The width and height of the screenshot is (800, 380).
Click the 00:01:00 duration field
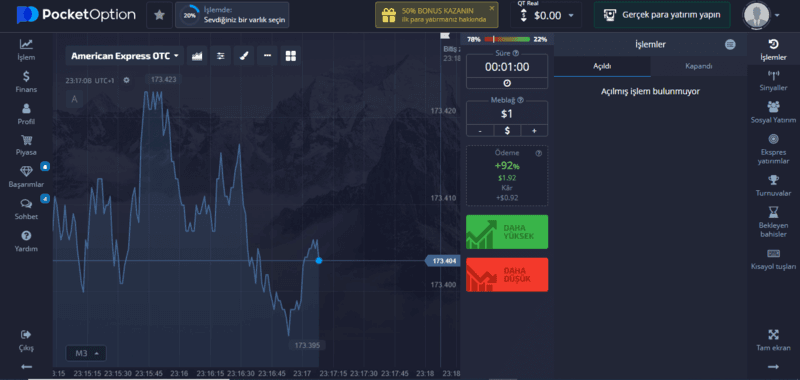point(507,67)
